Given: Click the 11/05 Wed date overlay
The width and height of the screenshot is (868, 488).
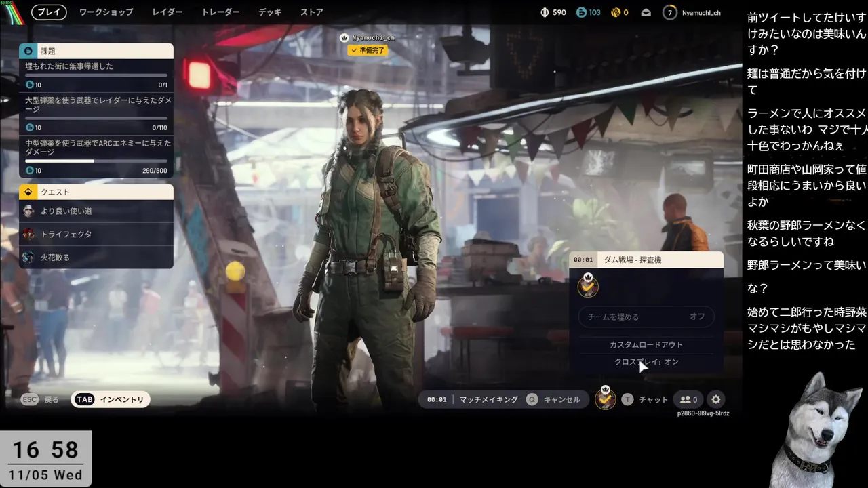Looking at the screenshot, I should coord(45,475).
